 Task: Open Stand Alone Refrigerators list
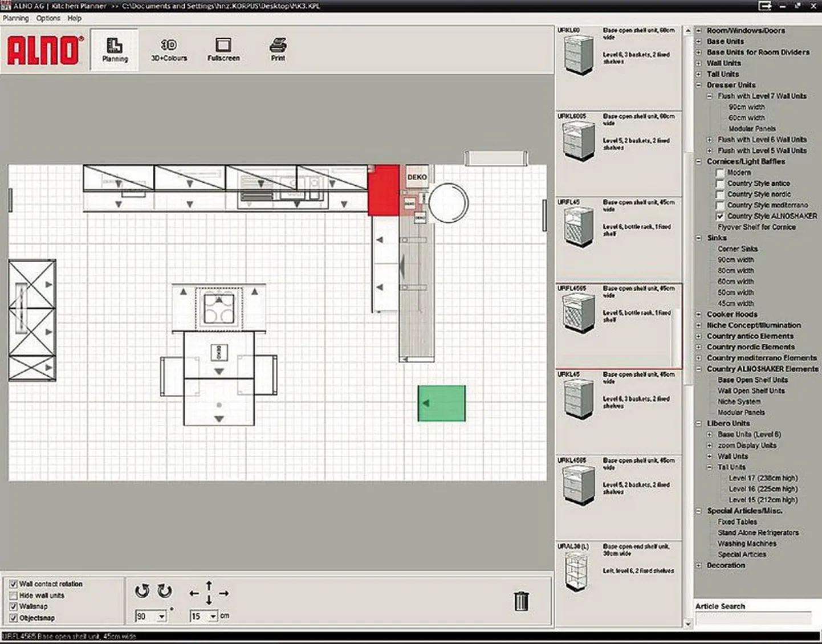(758, 533)
